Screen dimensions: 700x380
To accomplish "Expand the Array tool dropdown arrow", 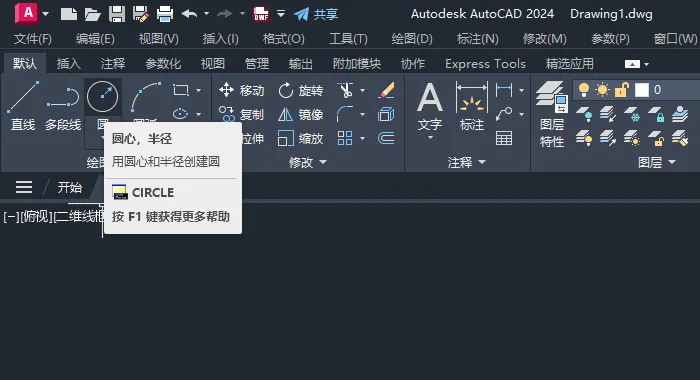I will (362, 138).
